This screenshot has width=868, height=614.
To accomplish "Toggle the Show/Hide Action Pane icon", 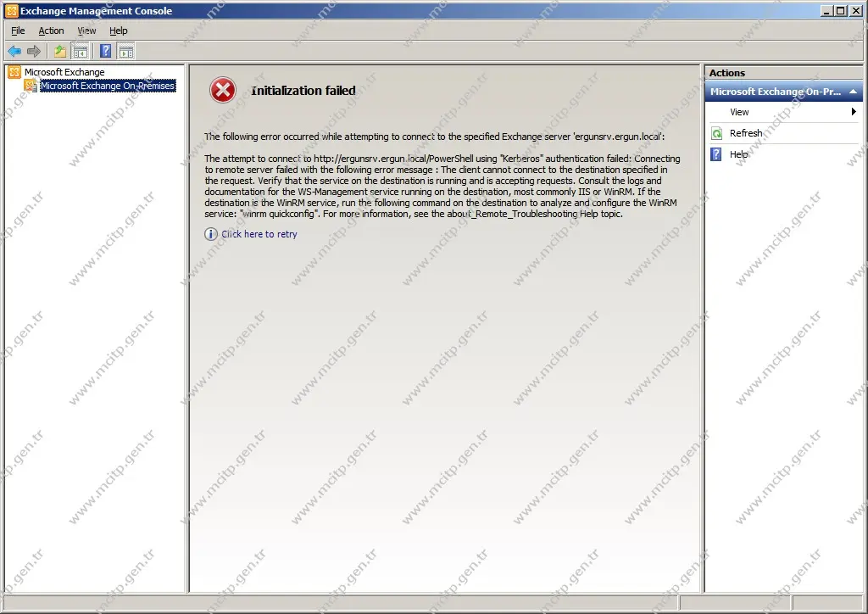I will tap(126, 52).
